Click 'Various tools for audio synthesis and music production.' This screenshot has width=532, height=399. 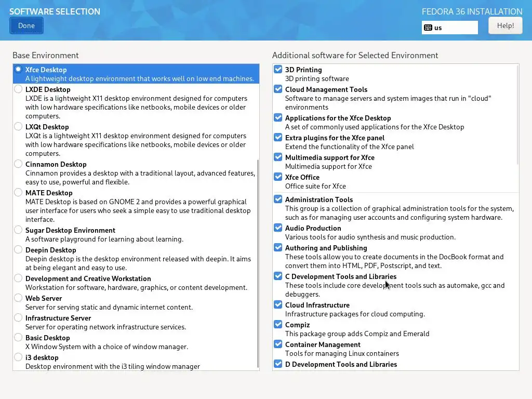click(x=370, y=237)
